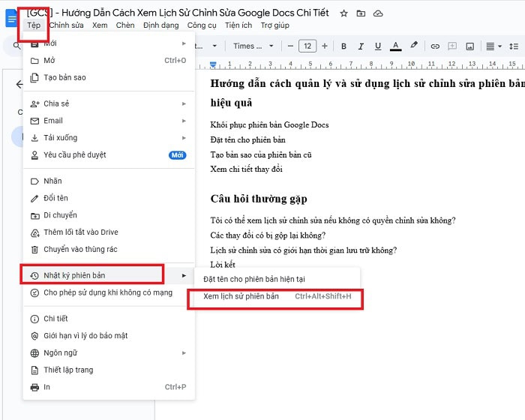The width and height of the screenshot is (525, 420).
Task: Toggle bold formatting
Action: click(343, 46)
